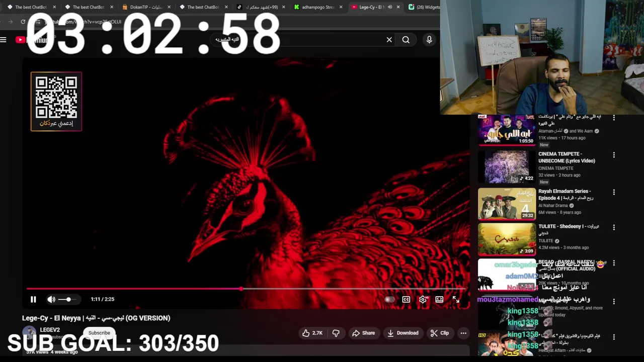
Task: Mute tab via speaker icon on Lege-Cy tab
Action: pos(389,7)
